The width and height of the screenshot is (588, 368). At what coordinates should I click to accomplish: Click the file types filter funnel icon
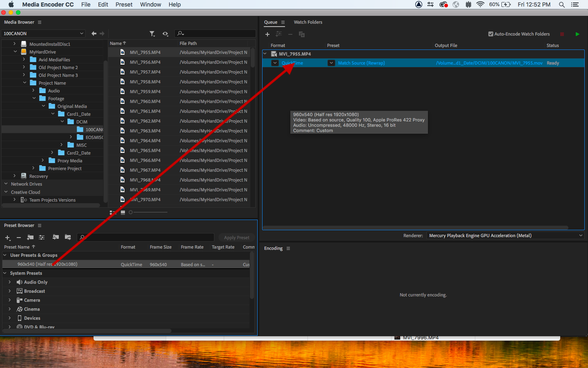(x=152, y=34)
